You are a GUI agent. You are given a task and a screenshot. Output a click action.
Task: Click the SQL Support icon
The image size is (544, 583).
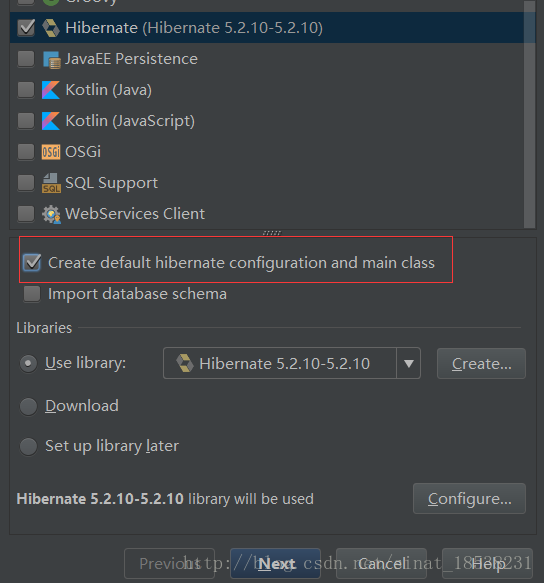(51, 183)
